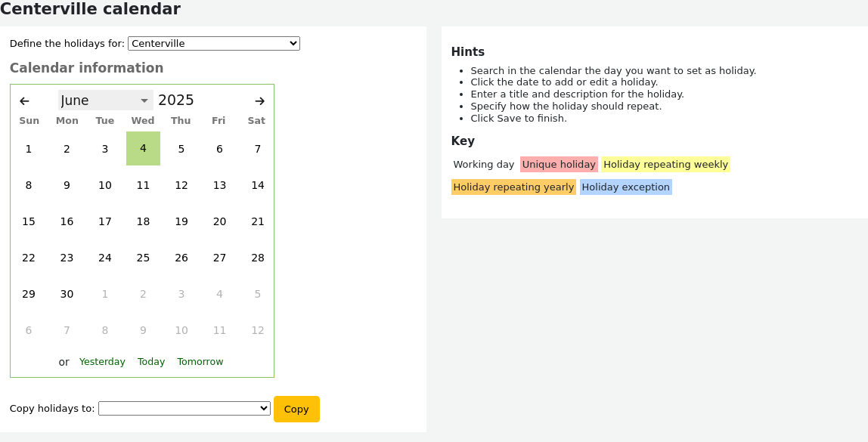Choose the Tomorrow shortcut link

click(x=200, y=361)
